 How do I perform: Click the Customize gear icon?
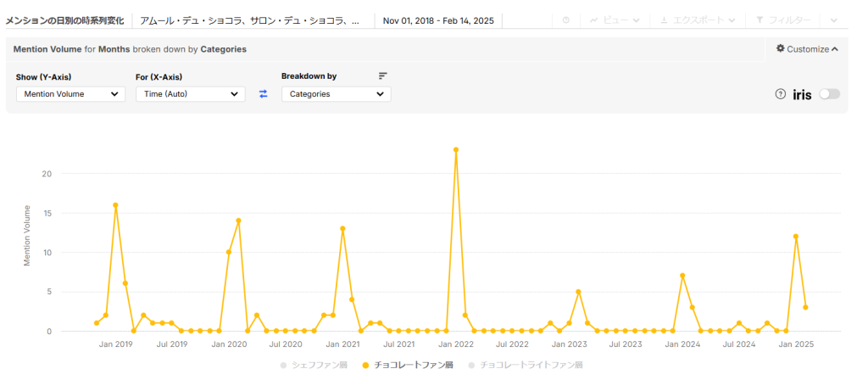(x=781, y=48)
